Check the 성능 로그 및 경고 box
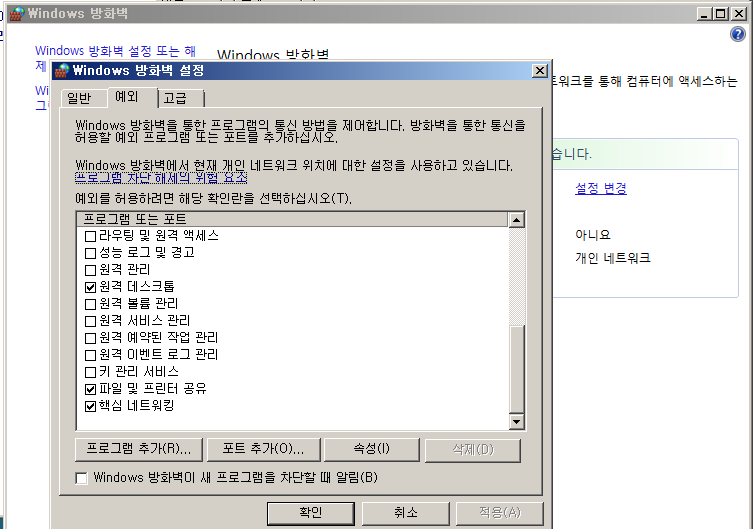 tap(90, 253)
